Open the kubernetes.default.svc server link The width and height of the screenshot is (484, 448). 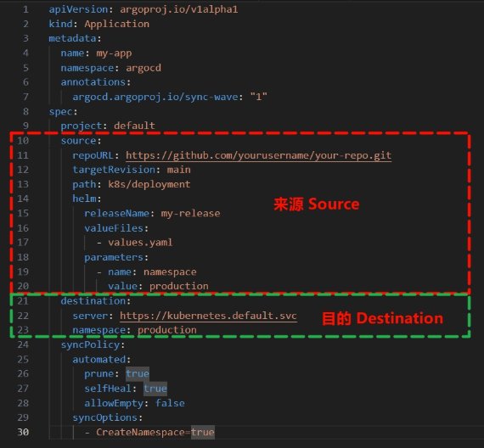(208, 316)
